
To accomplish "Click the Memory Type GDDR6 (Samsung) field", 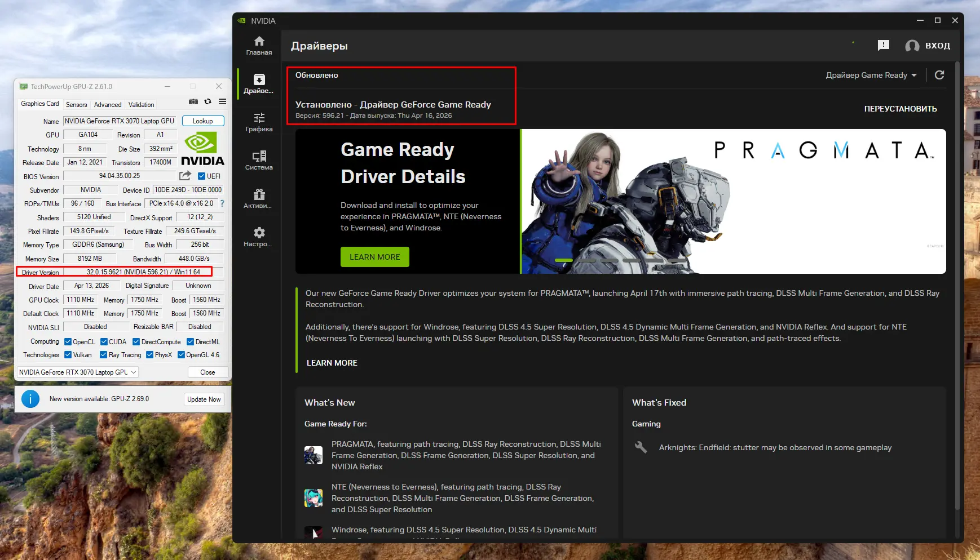I will pos(98,245).
